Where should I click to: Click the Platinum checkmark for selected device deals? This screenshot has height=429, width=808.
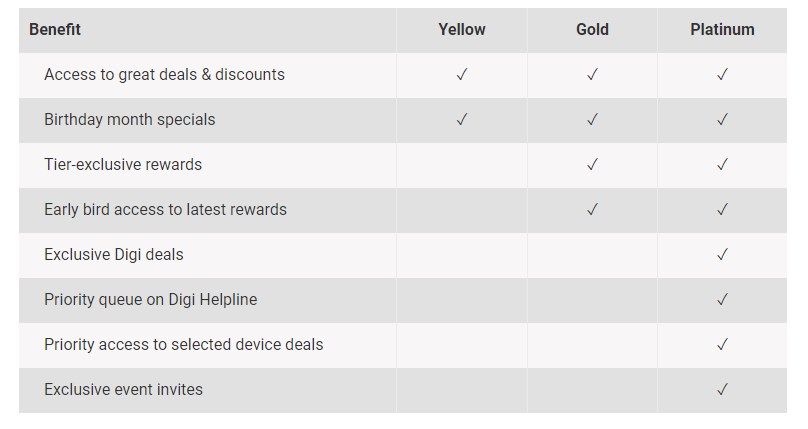[x=722, y=345]
